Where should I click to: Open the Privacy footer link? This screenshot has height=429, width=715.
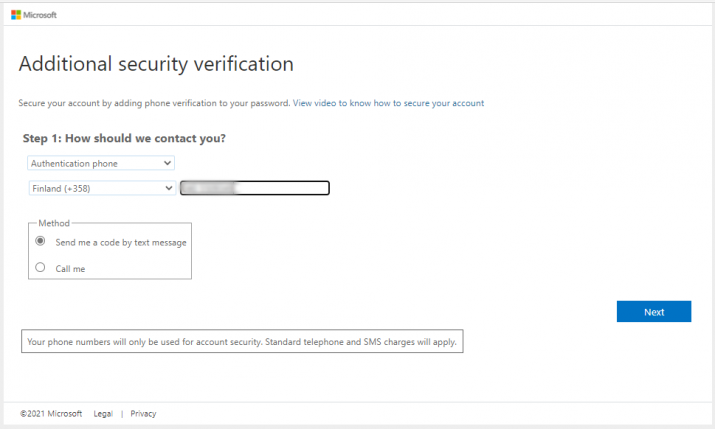tap(143, 413)
